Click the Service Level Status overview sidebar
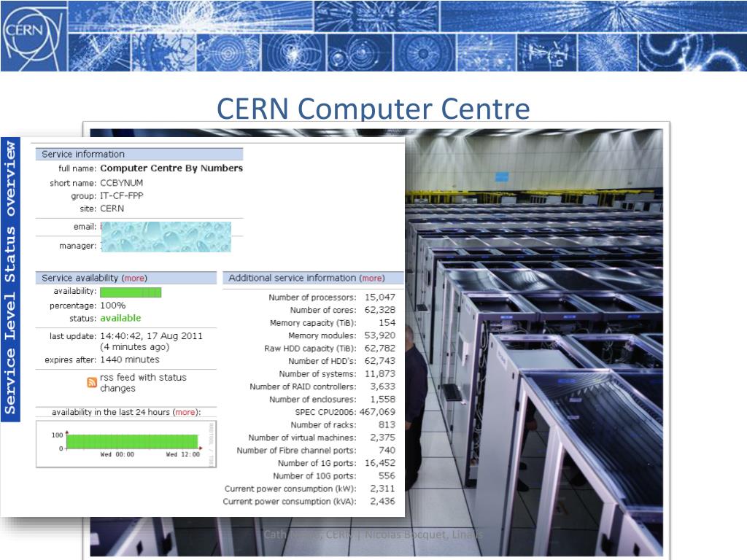Viewport: 747px width, 560px height. coord(10,279)
